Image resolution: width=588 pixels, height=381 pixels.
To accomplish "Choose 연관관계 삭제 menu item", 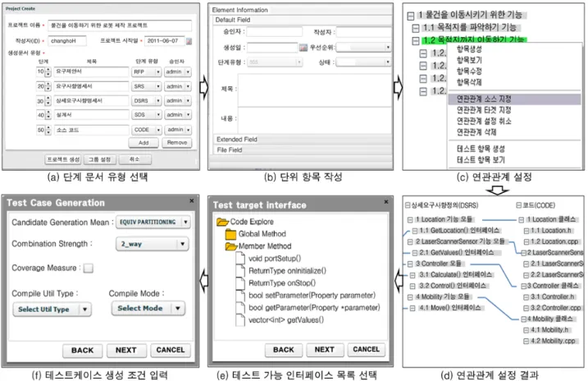I will [x=476, y=132].
